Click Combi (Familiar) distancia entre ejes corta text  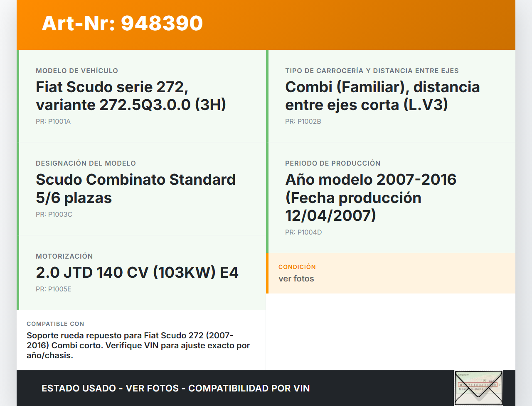(382, 96)
